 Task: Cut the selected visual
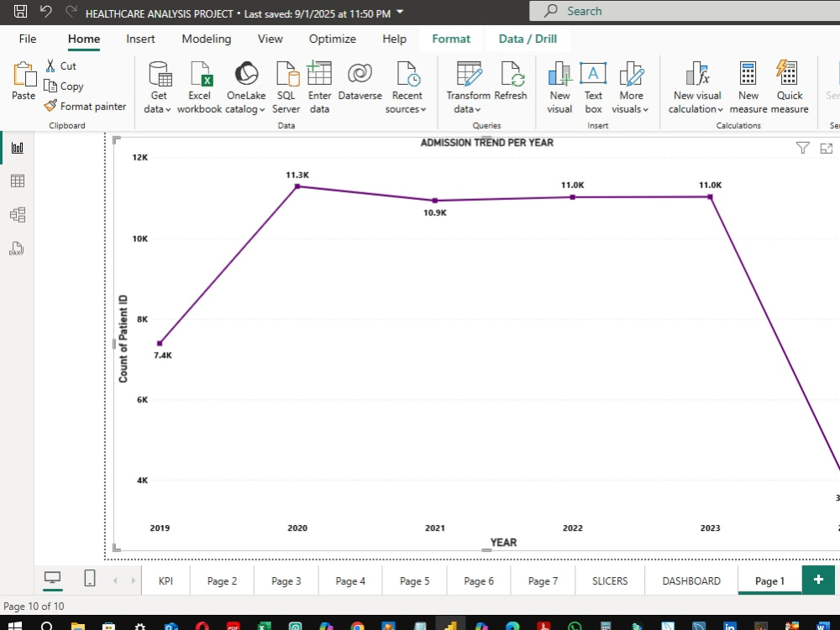[x=60, y=66]
